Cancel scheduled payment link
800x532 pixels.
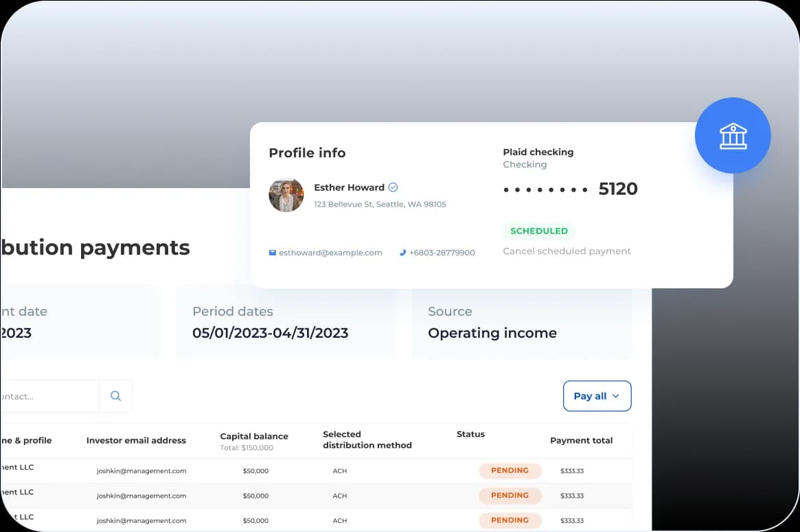point(567,251)
